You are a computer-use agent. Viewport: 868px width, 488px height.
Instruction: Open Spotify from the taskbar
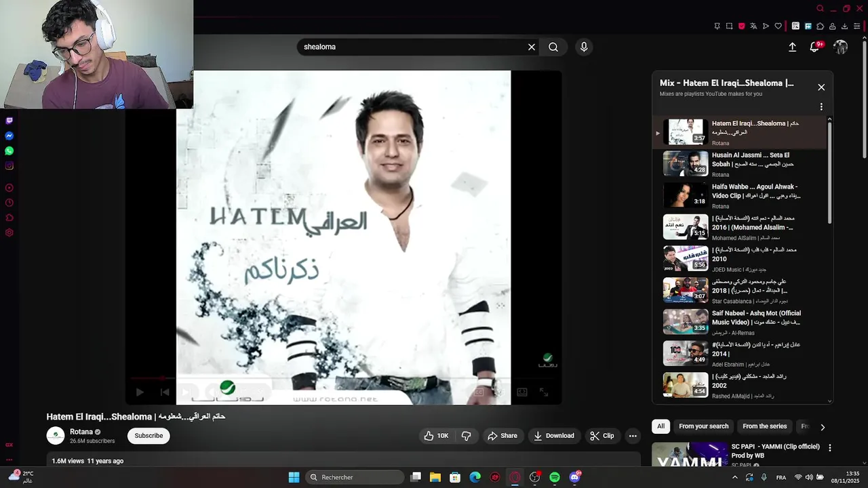click(x=555, y=477)
